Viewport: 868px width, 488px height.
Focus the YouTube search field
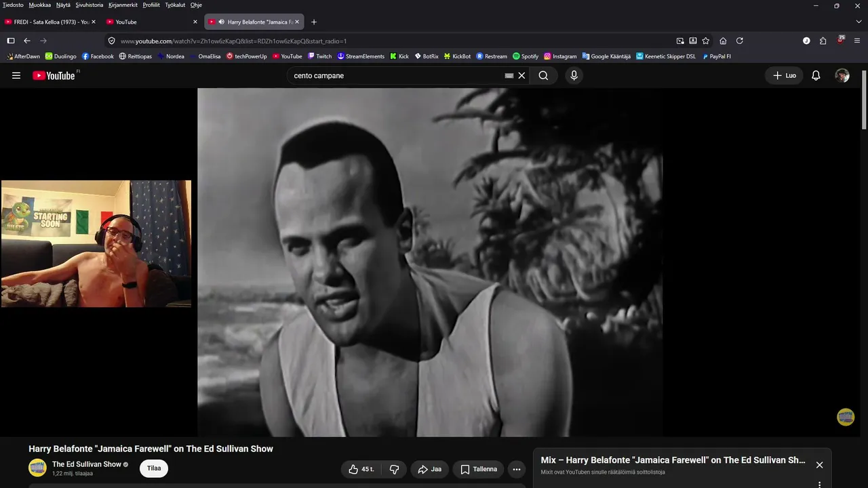click(397, 76)
